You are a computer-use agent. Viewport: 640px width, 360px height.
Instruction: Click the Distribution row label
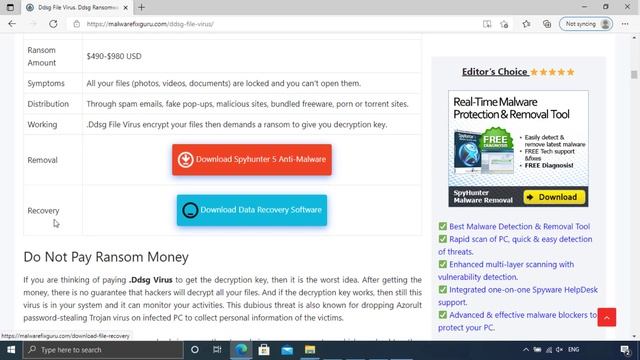pyautogui.click(x=48, y=104)
